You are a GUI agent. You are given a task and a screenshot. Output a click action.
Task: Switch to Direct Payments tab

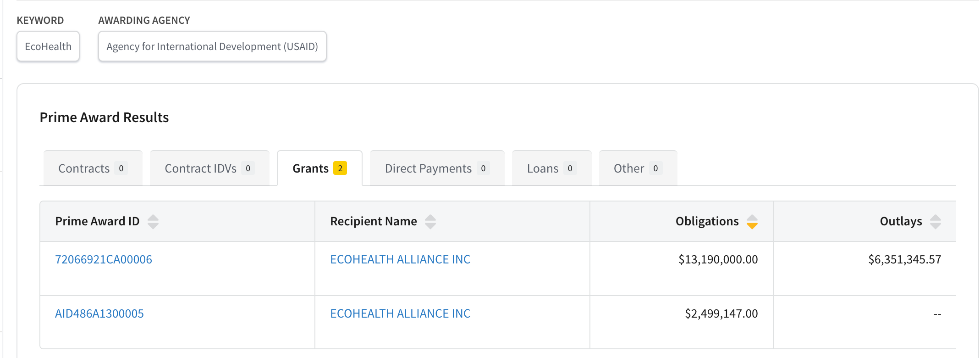tap(437, 168)
